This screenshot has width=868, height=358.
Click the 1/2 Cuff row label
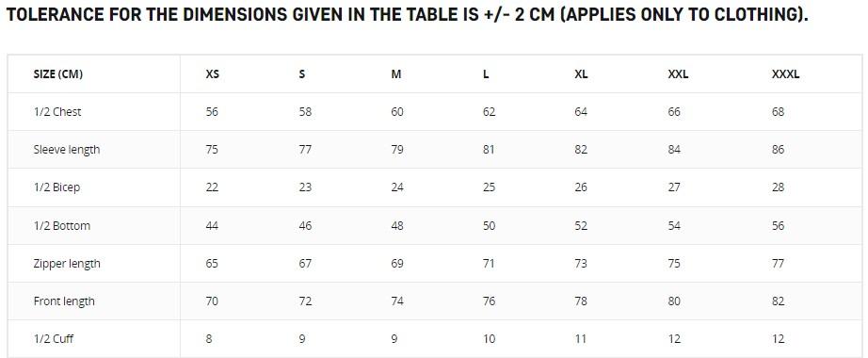click(x=54, y=338)
